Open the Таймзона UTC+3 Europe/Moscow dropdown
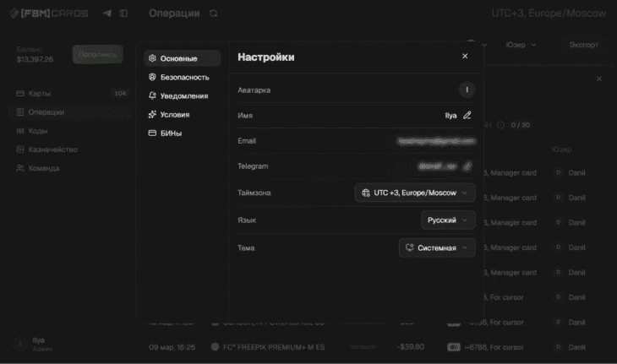 (x=415, y=193)
